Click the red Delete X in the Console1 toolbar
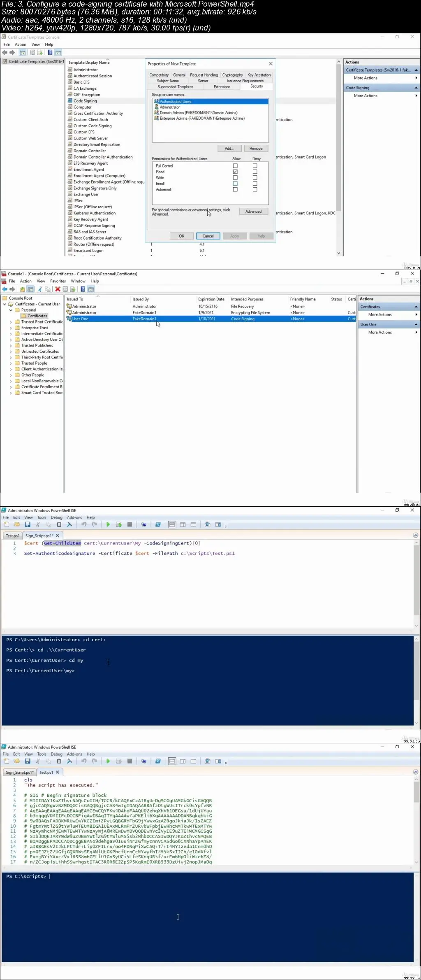421x980 pixels. coord(58,289)
